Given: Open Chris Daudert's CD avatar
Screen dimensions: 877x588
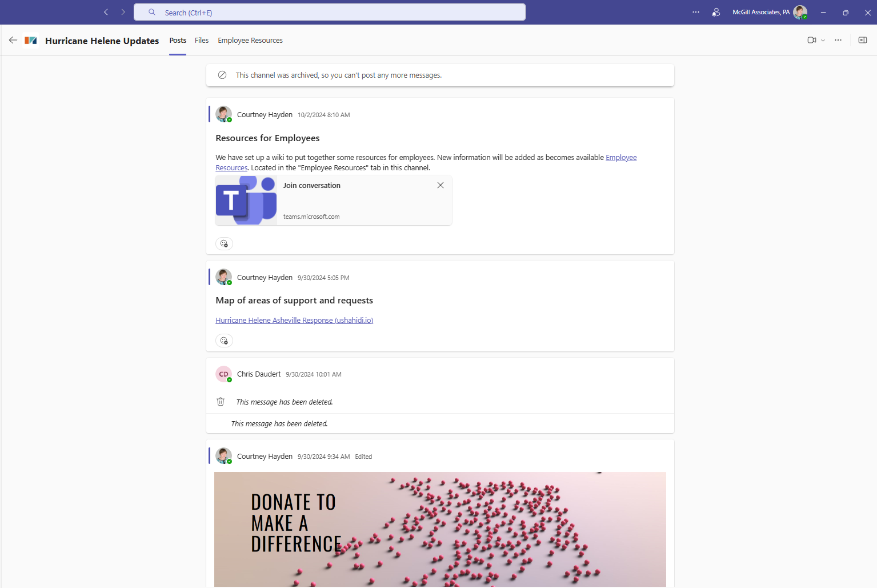Looking at the screenshot, I should 223,374.
